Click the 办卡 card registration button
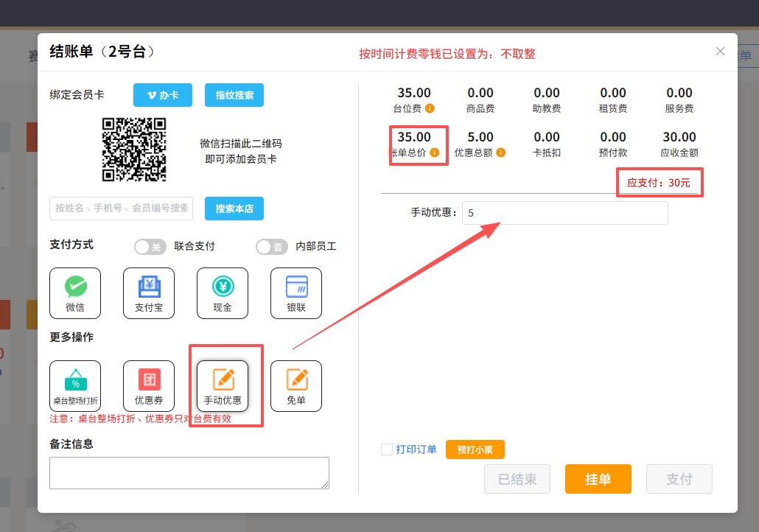This screenshot has width=759, height=532. coord(163,95)
